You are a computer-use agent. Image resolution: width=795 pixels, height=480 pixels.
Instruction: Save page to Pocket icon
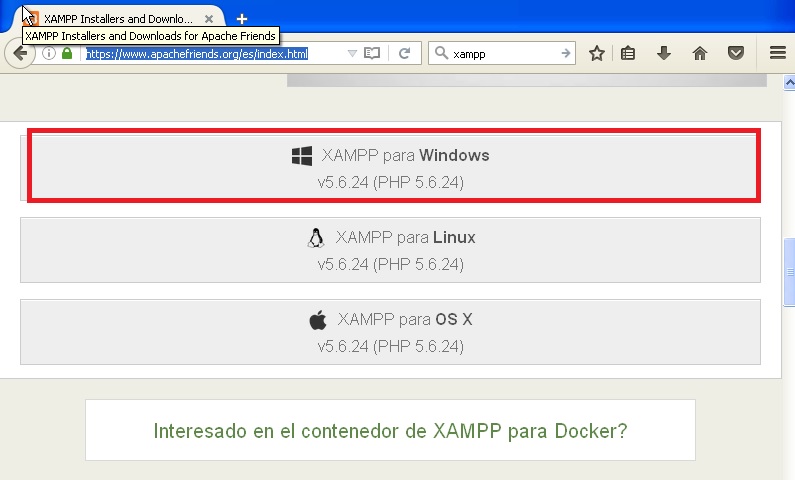coord(736,53)
